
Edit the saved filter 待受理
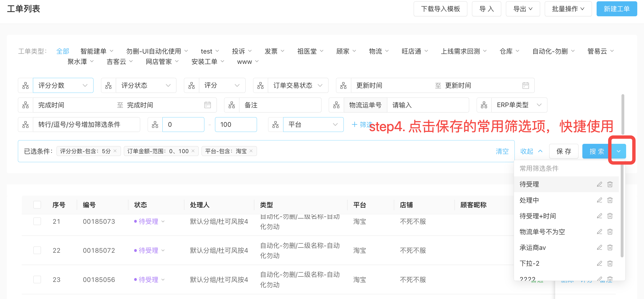tap(599, 184)
